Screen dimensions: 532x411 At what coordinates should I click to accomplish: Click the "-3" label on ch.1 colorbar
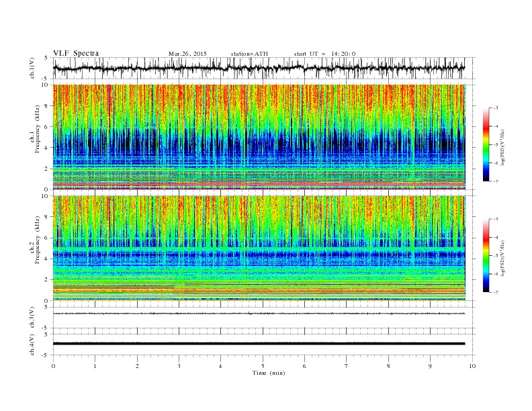[x=496, y=108]
